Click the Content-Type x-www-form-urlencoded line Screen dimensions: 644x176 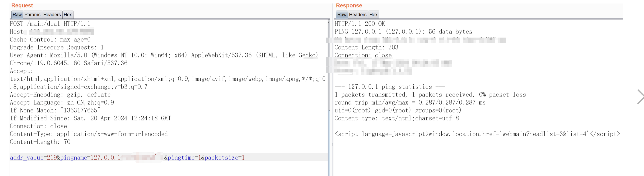(x=89, y=134)
